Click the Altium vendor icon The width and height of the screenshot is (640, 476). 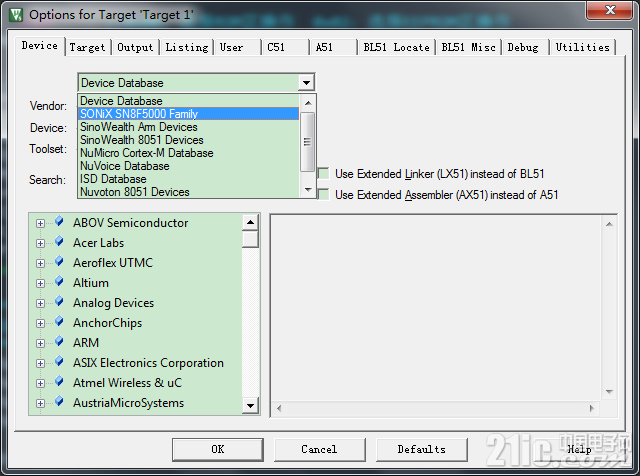[x=60, y=281]
